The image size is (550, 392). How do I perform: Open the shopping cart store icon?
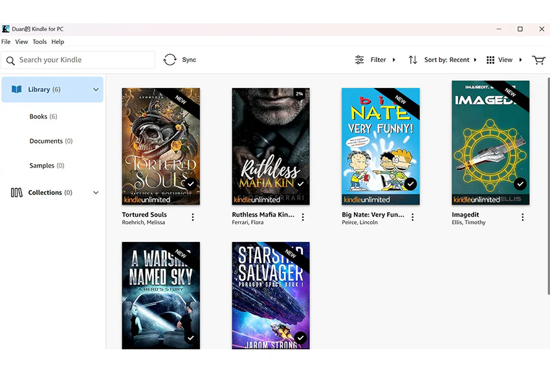click(538, 60)
